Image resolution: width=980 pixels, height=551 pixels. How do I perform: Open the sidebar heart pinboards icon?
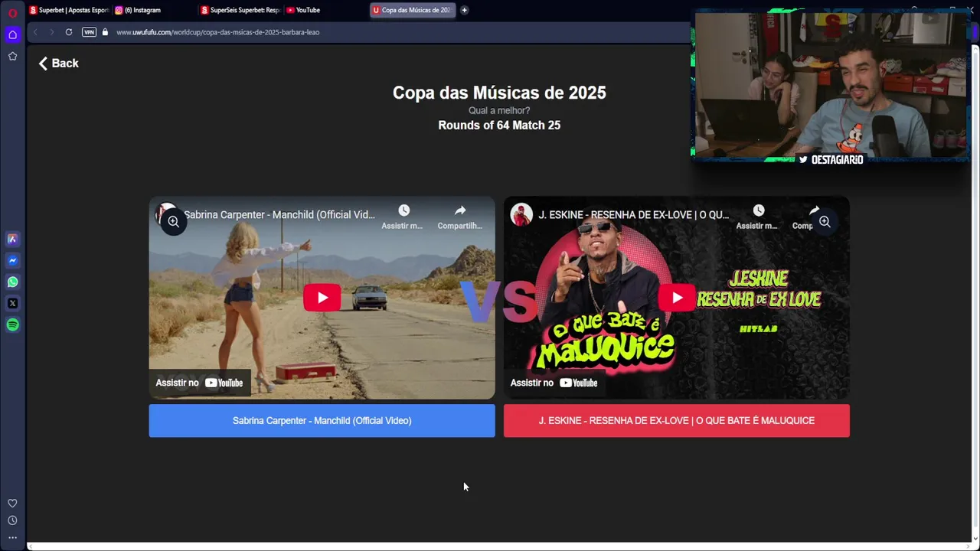coord(12,503)
